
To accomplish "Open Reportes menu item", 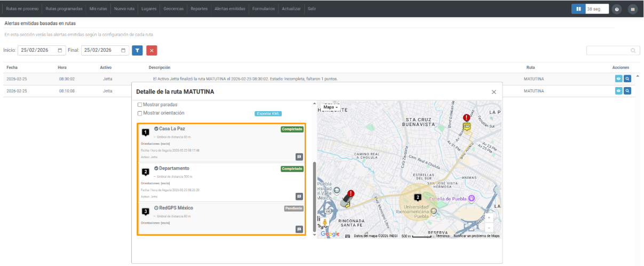I will pos(199,9).
